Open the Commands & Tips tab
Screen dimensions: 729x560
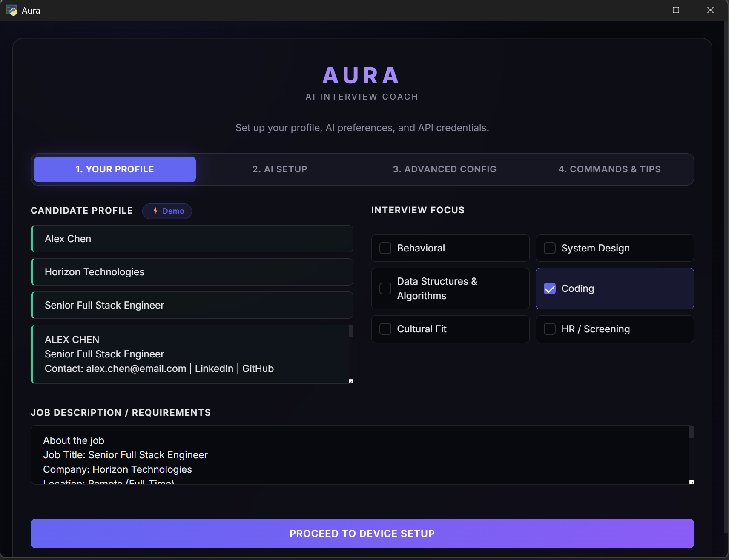[609, 169]
